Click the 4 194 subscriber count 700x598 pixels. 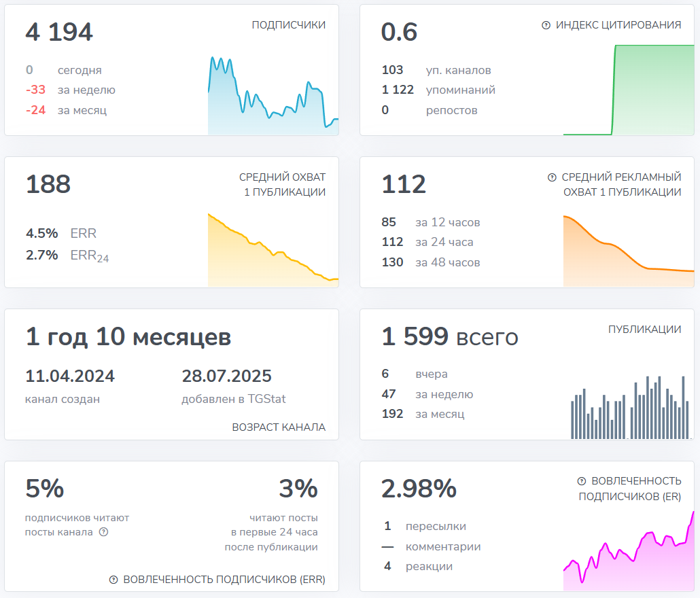coord(59,32)
